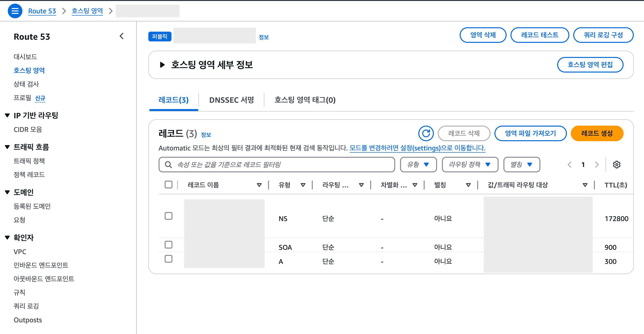Viewport: 644px width, 334px height.
Task: Open the 라우팅 정책 filter dropdown
Action: point(470,164)
